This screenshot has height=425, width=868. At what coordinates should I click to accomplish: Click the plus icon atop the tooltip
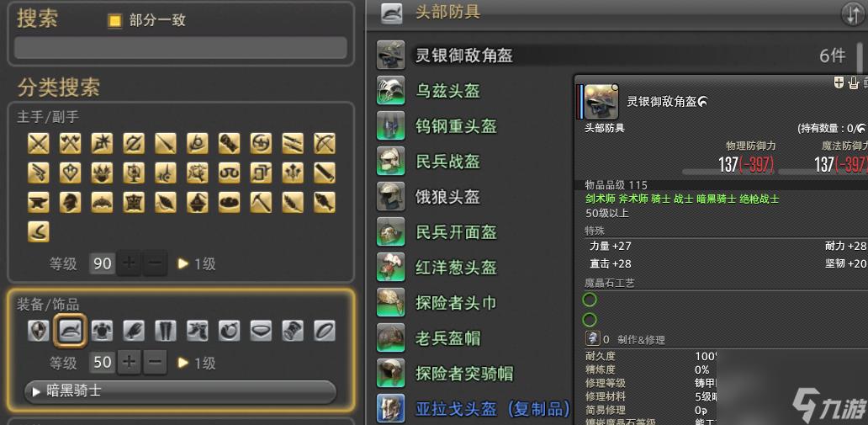tap(839, 82)
